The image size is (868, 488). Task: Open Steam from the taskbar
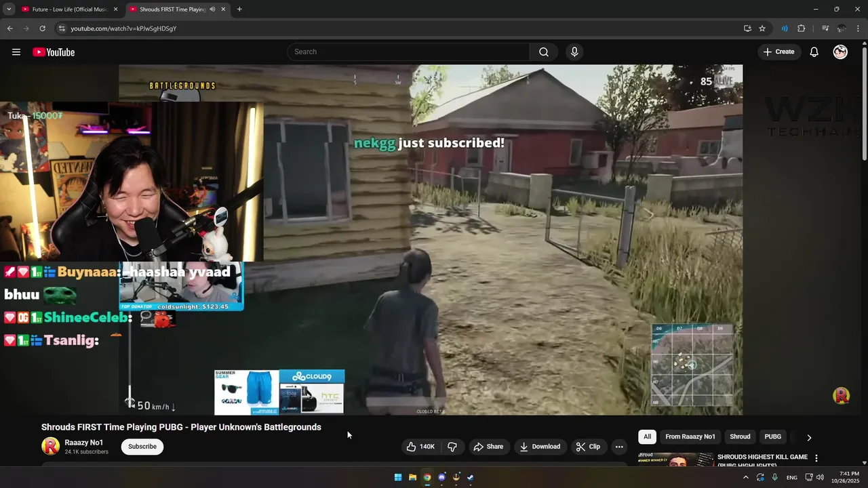coord(471,477)
